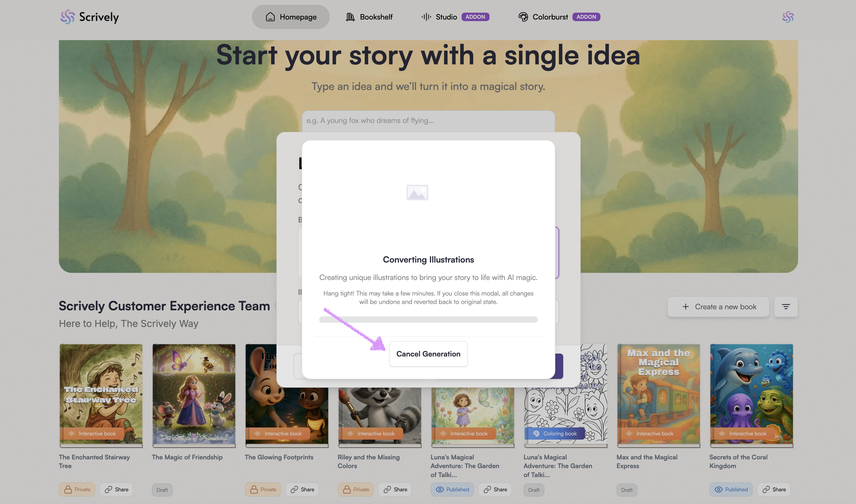Viewport: 856px width, 504px height.
Task: Click the Converting Illustrations progress bar
Action: 428,320
